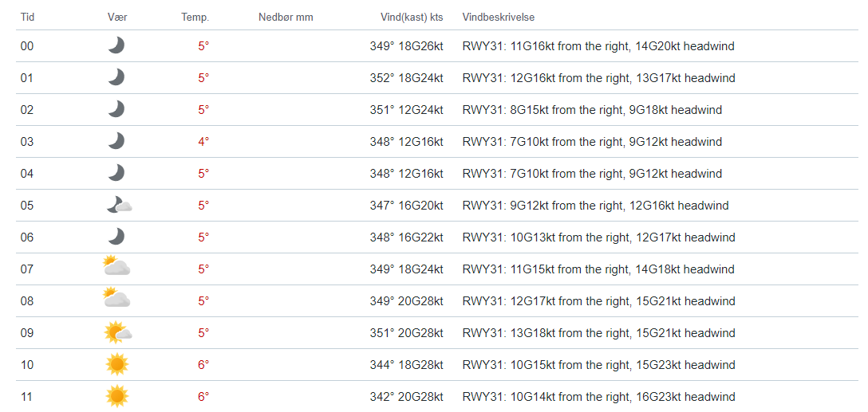This screenshot has height=412, width=868.
Task: Click the moon icon for hour 00
Action: tap(116, 46)
